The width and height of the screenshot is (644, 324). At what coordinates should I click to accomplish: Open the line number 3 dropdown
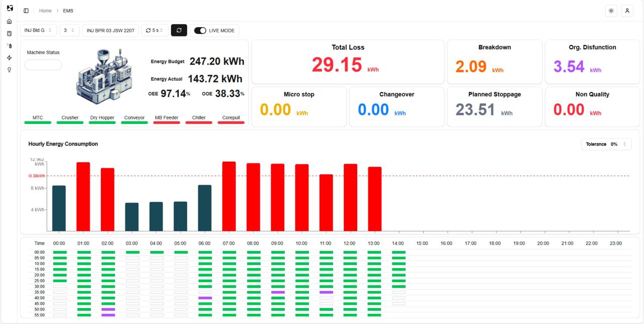[x=70, y=31]
